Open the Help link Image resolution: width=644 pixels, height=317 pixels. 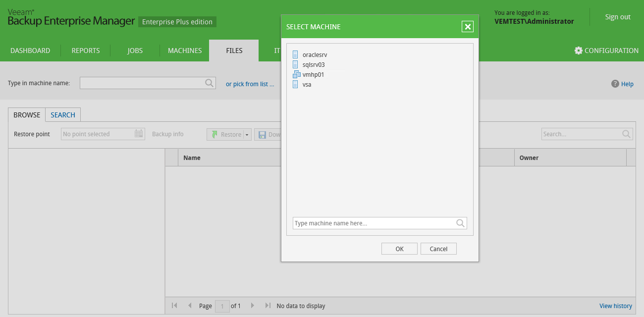[x=627, y=84]
